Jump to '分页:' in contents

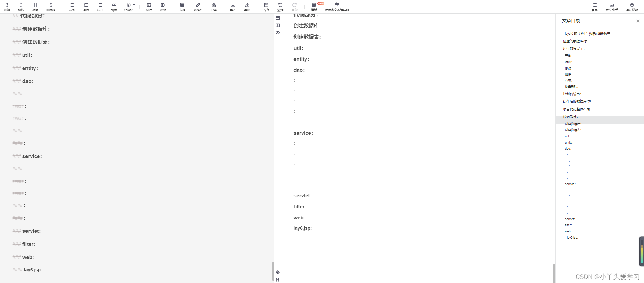pyautogui.click(x=568, y=81)
